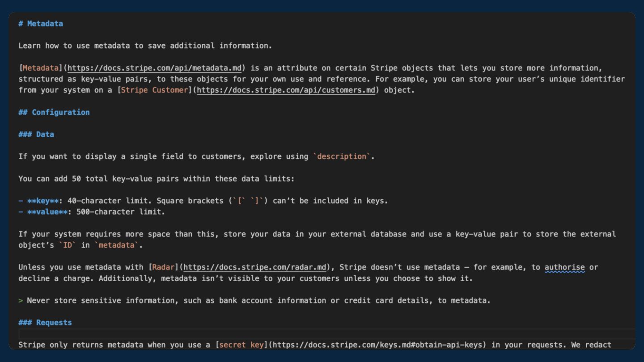Select the "Stripe Customer" link label
The height and width of the screenshot is (362, 644).
[x=154, y=90]
